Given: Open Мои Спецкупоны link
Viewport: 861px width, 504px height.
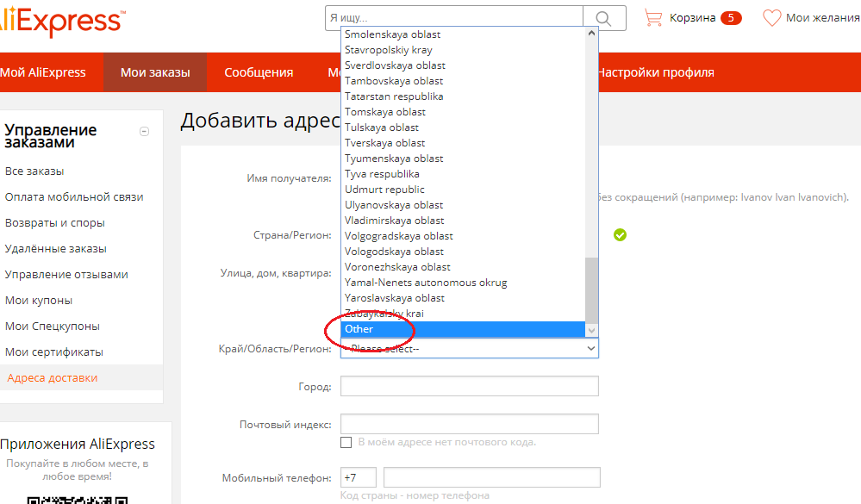Looking at the screenshot, I should (53, 327).
